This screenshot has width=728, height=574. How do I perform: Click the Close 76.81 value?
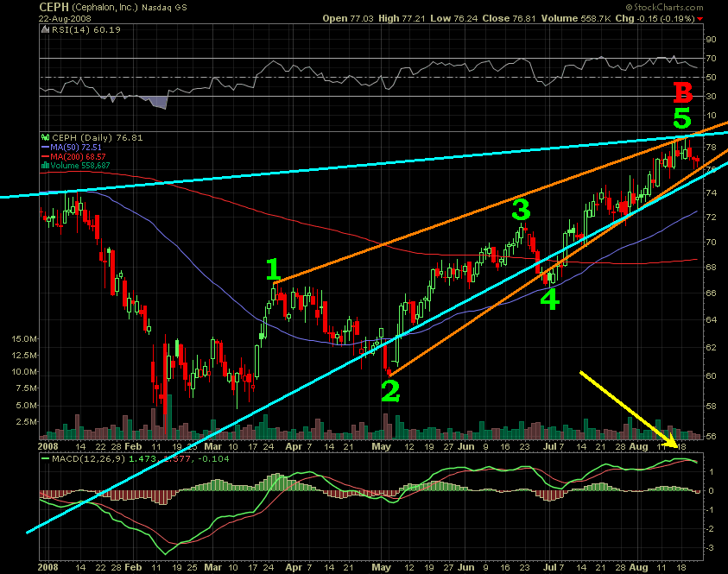coord(509,19)
